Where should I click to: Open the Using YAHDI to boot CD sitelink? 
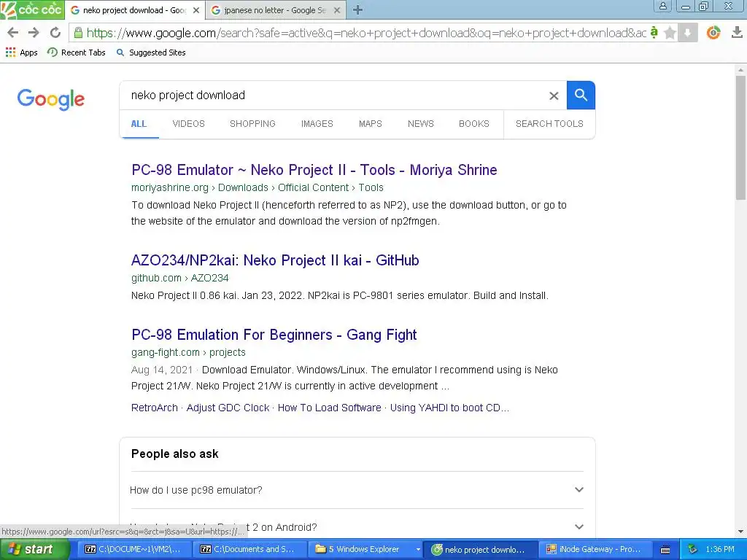pyautogui.click(x=449, y=408)
